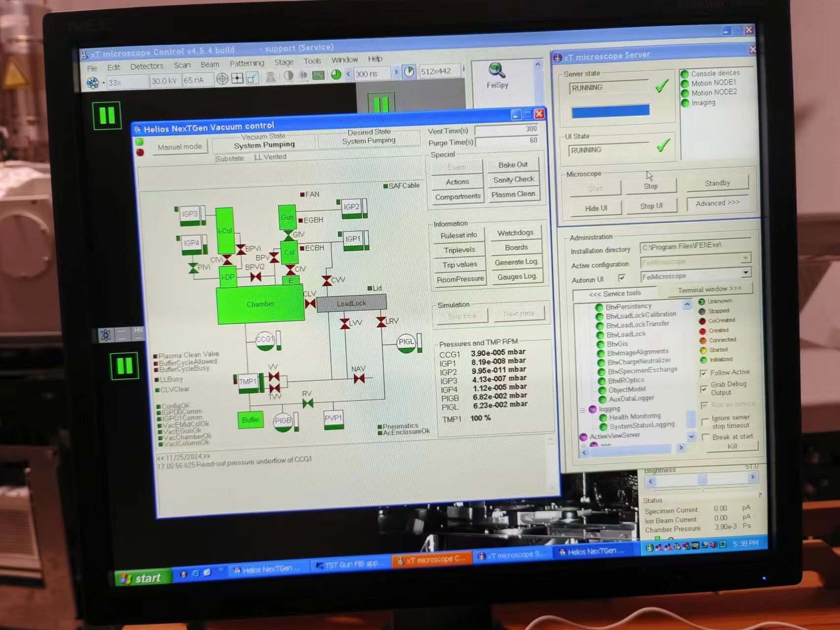The width and height of the screenshot is (840, 630).
Task: Adjust the Brightness slider thumb
Action: coord(702,478)
